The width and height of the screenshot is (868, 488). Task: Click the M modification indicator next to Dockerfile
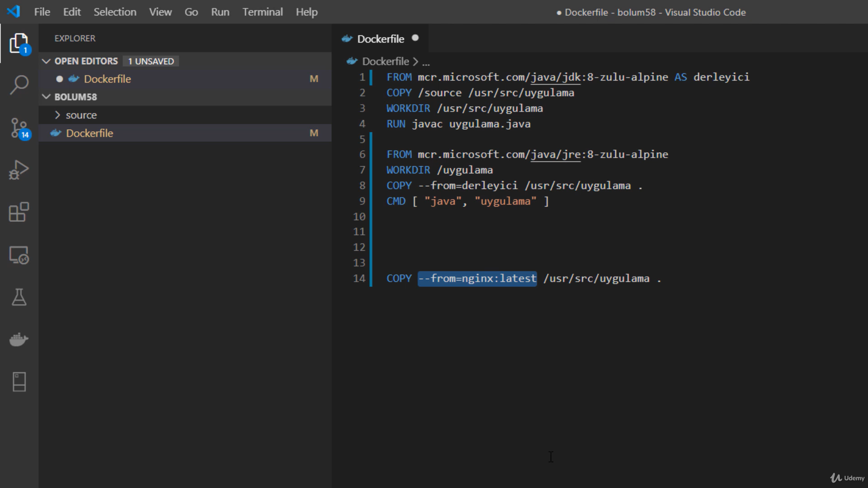point(314,79)
